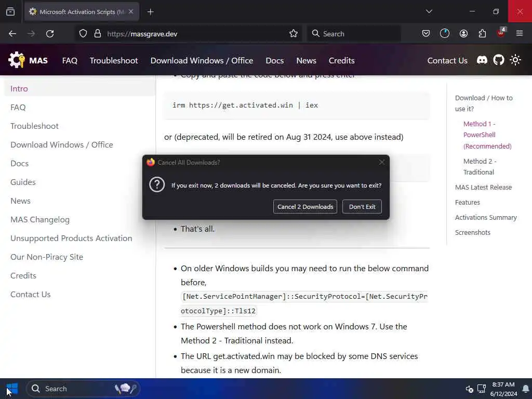Viewport: 532px width, 399px height.
Task: Jump to MAS Latest Release section
Action: [x=483, y=187]
